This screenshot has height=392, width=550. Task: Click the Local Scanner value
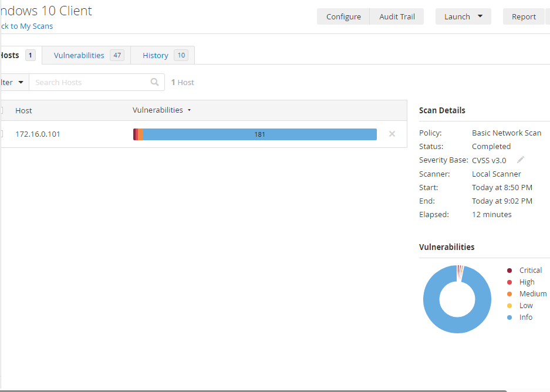pyautogui.click(x=497, y=174)
